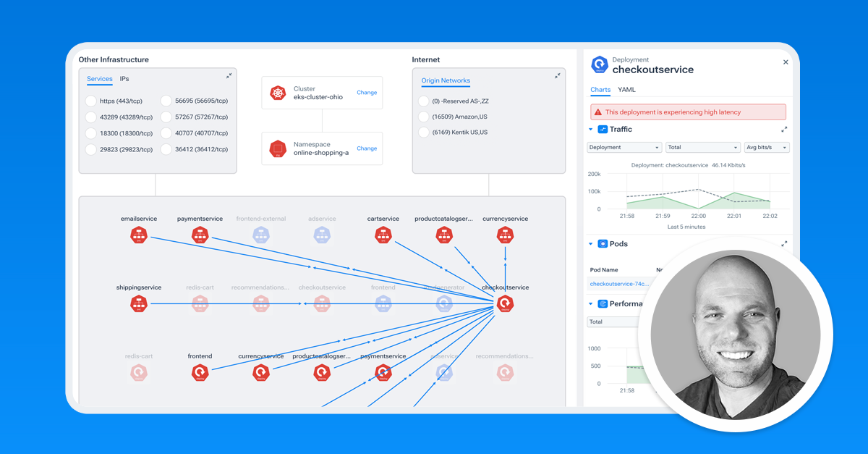Click Change next to Namespace online-shopping-a
Screen dimensions: 868x454
(x=367, y=148)
